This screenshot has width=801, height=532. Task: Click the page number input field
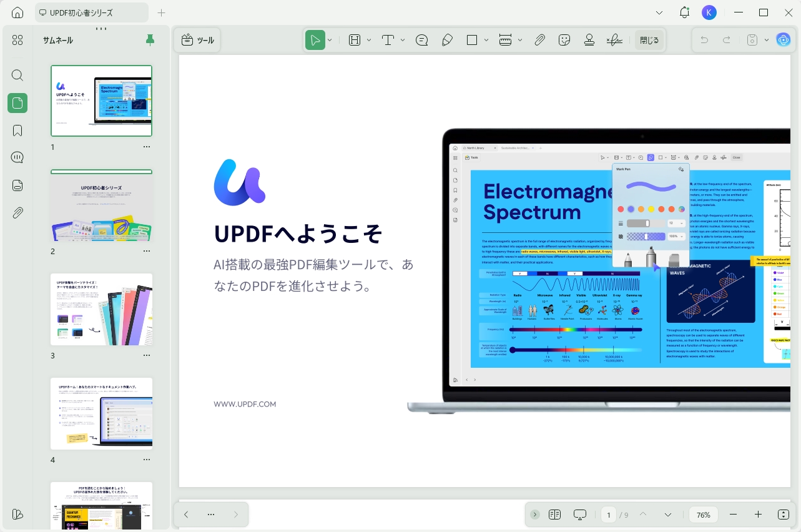(x=609, y=515)
